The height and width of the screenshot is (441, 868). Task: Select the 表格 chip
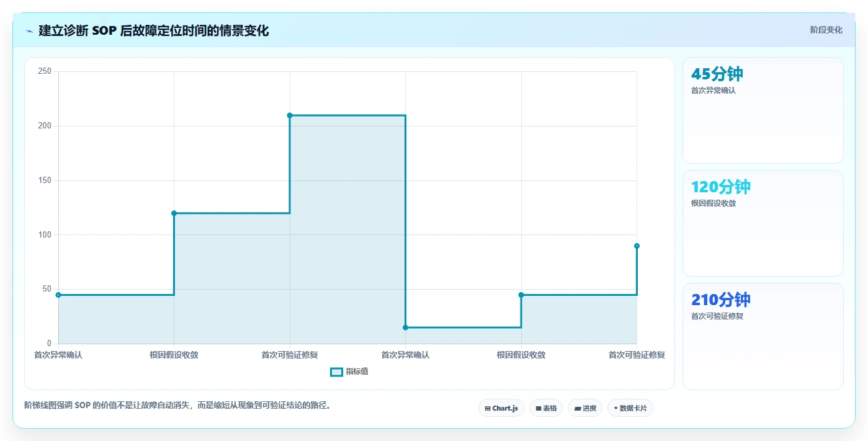(546, 408)
